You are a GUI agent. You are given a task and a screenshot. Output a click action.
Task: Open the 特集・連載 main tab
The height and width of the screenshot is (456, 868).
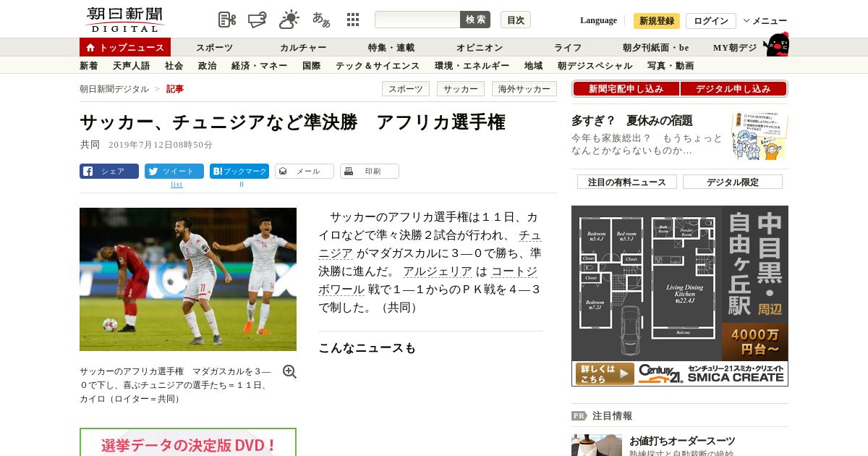coord(391,48)
